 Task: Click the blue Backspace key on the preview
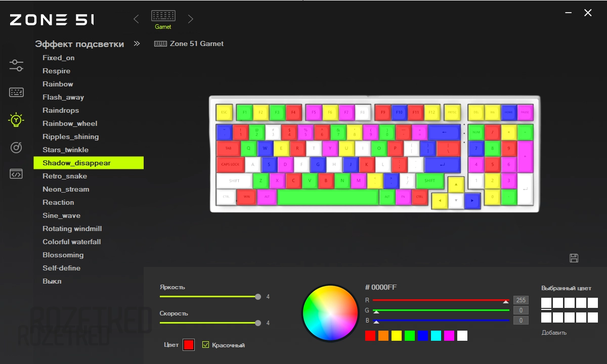[444, 132]
